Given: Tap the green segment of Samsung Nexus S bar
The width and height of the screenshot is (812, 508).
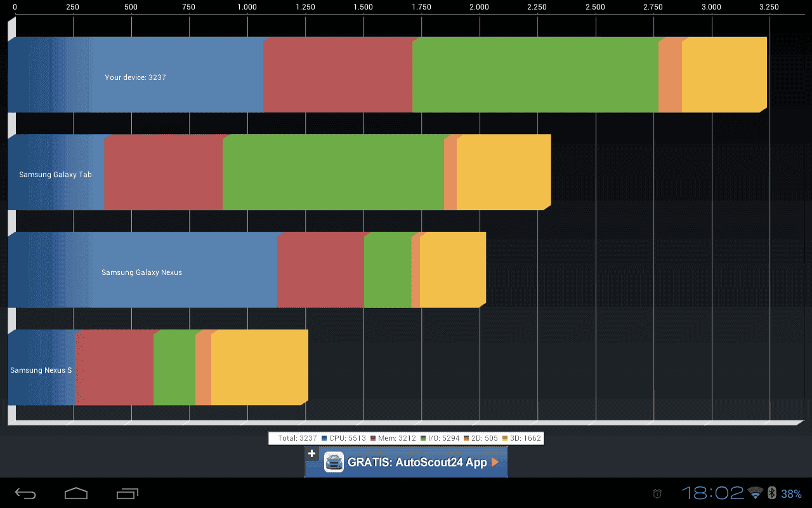Looking at the screenshot, I should [x=174, y=368].
